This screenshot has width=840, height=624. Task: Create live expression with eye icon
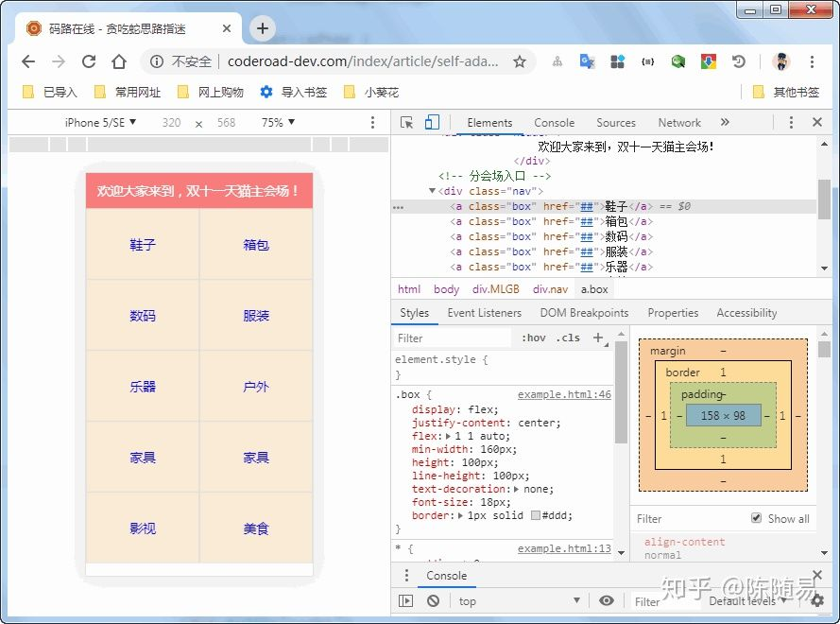(x=607, y=600)
